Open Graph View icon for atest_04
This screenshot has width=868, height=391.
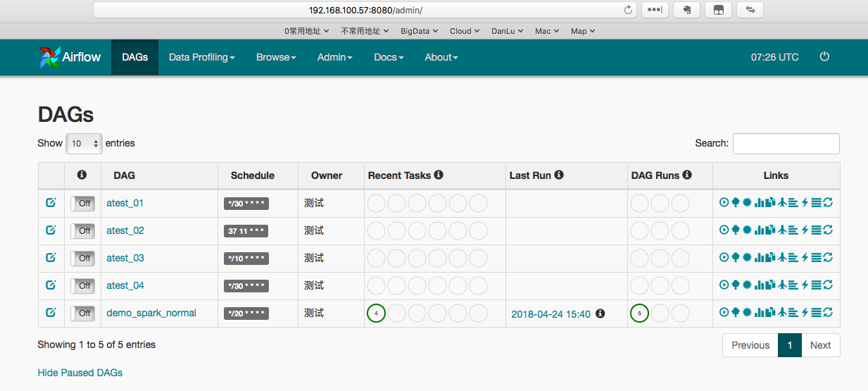(x=747, y=285)
